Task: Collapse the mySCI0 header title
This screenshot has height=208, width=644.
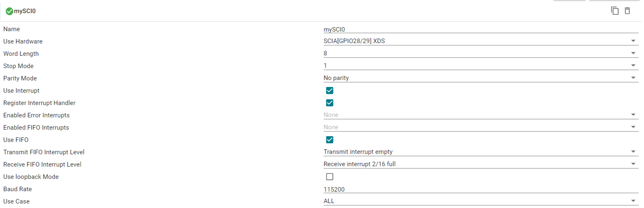Action: [x=28, y=11]
